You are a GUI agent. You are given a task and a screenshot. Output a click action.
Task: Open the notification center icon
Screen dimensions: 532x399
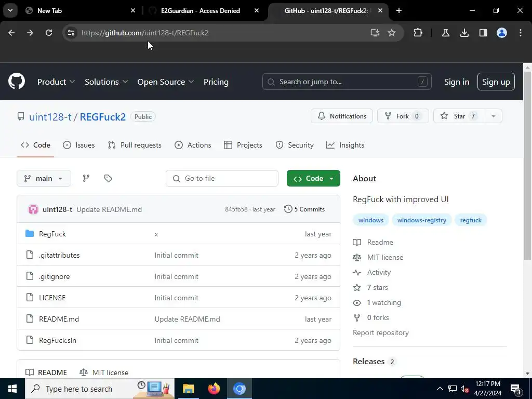[x=515, y=389]
